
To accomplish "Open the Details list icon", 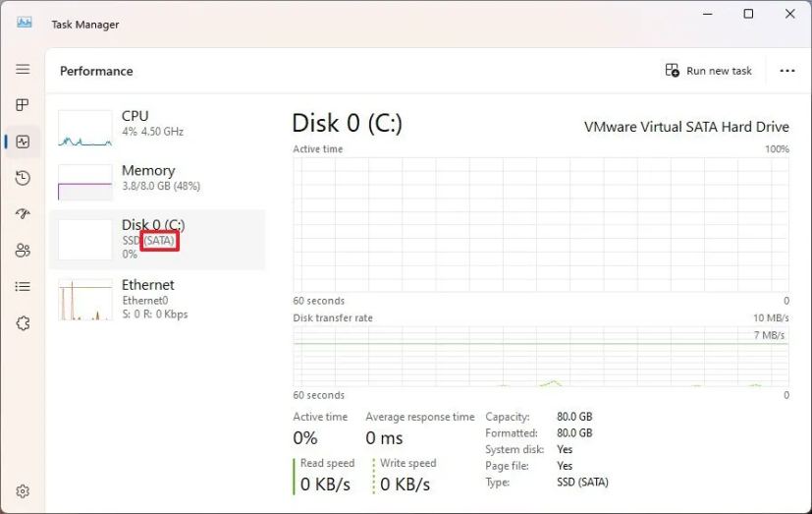I will 23,287.
